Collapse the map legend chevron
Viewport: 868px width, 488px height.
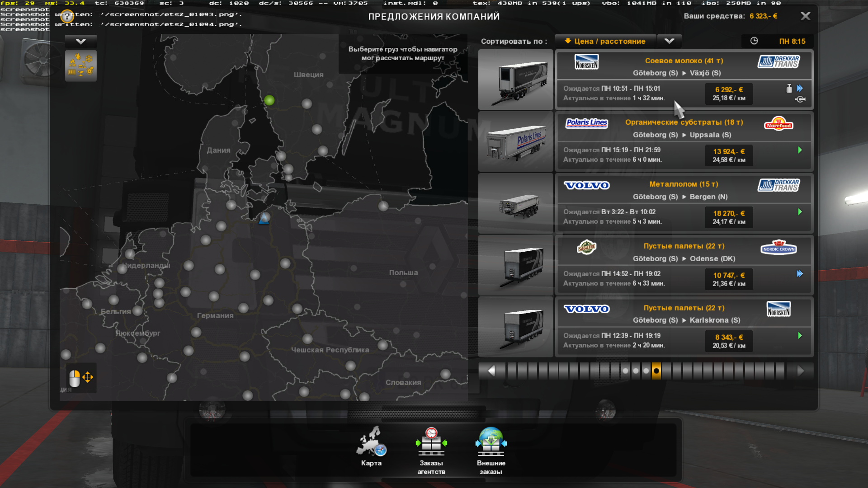coord(81,42)
